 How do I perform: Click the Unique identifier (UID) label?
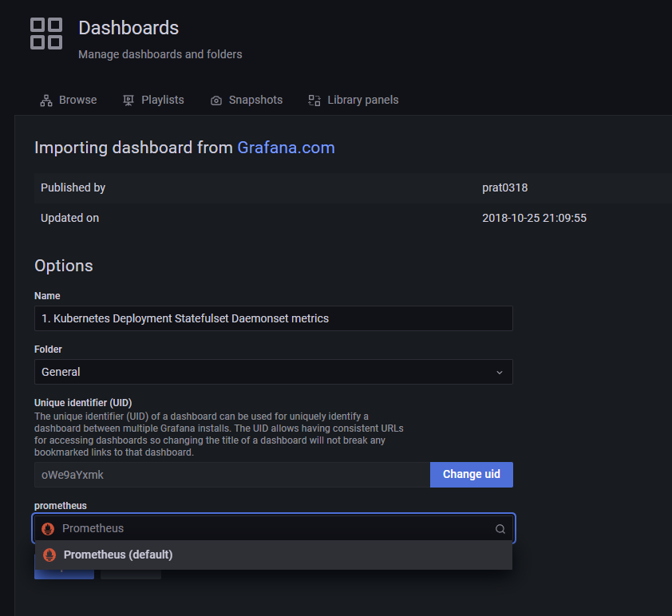83,403
